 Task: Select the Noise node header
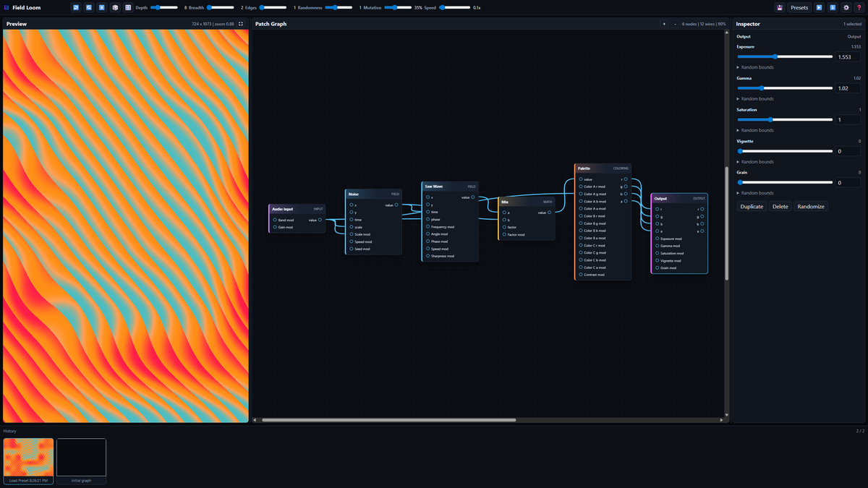(x=373, y=194)
